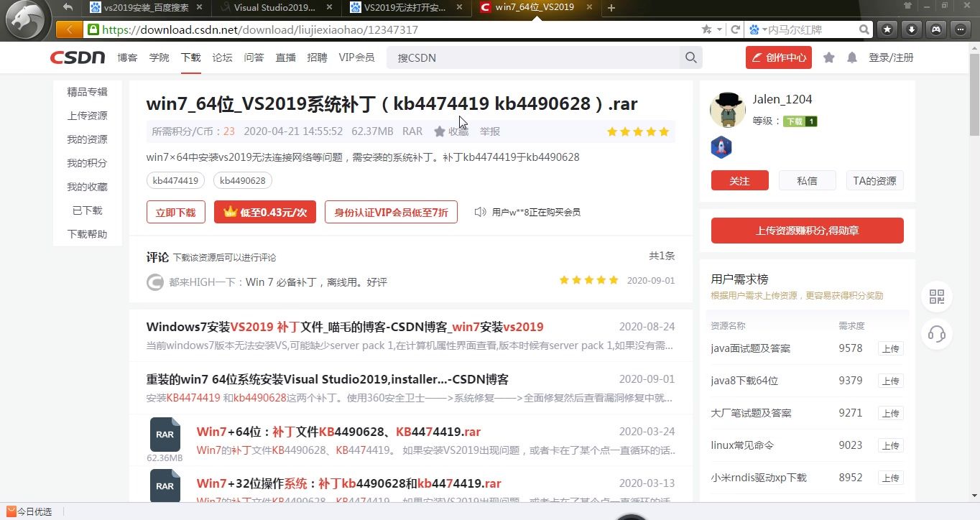Open TA的资源 button
980x520 pixels.
pos(875,180)
